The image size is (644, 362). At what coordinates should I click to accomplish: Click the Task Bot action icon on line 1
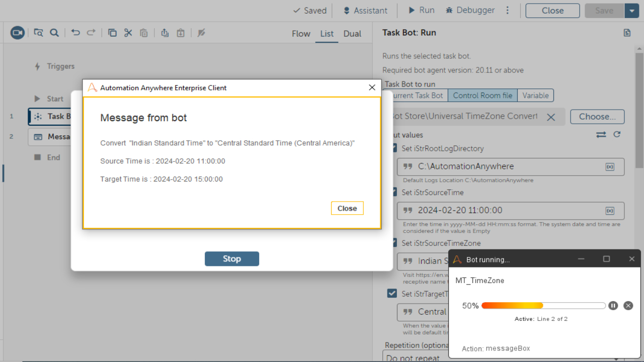pyautogui.click(x=38, y=117)
